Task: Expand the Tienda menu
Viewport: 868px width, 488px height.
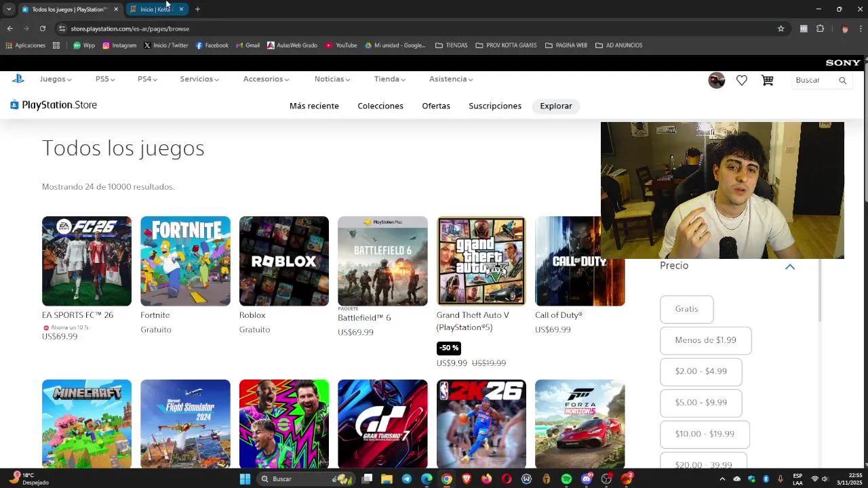Action: pyautogui.click(x=390, y=79)
